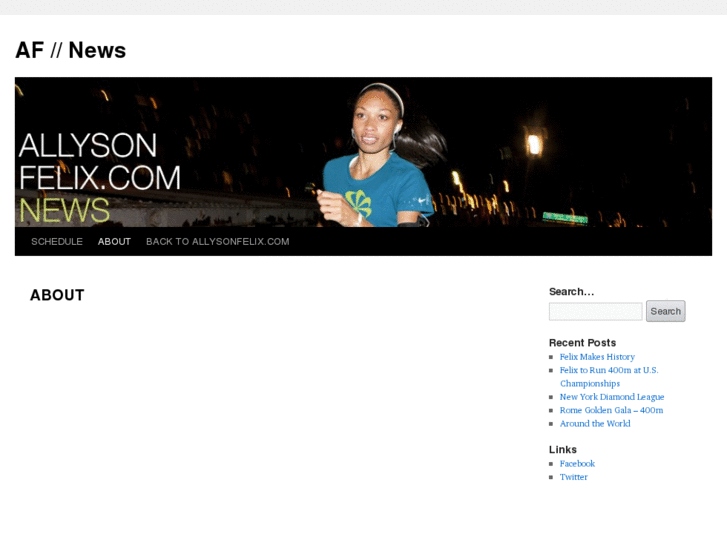Open the Around the World post

pyautogui.click(x=595, y=423)
